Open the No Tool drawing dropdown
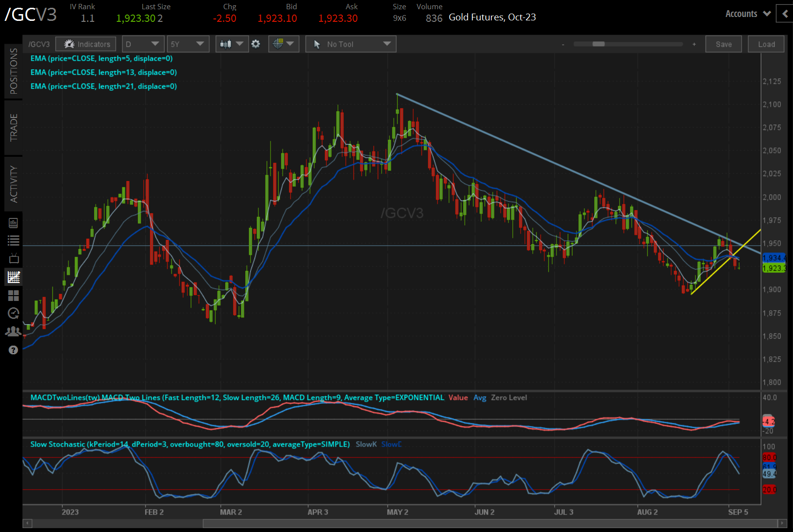 pos(351,44)
